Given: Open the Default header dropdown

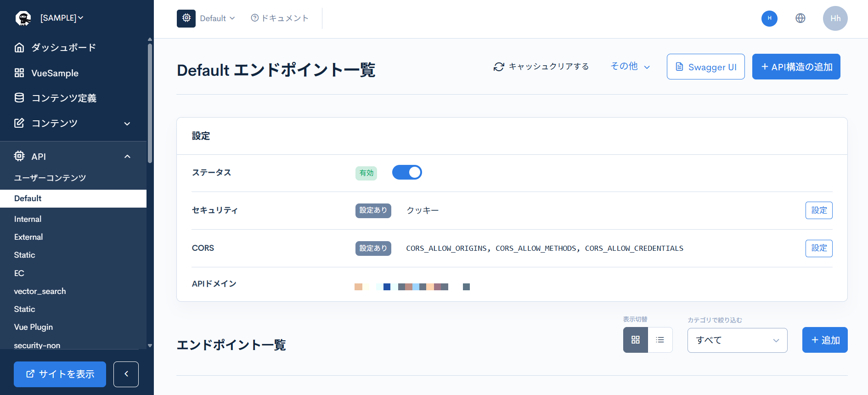Looking at the screenshot, I should tap(218, 18).
